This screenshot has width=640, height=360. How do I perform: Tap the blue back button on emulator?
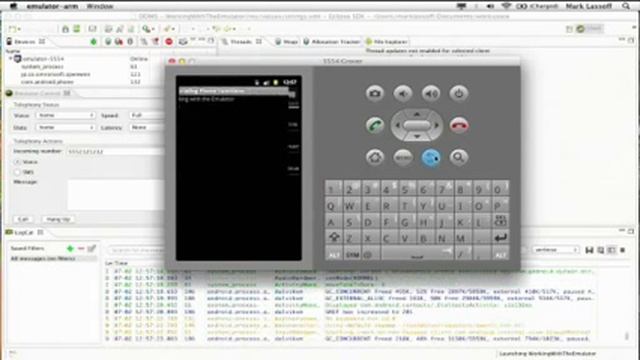click(431, 157)
